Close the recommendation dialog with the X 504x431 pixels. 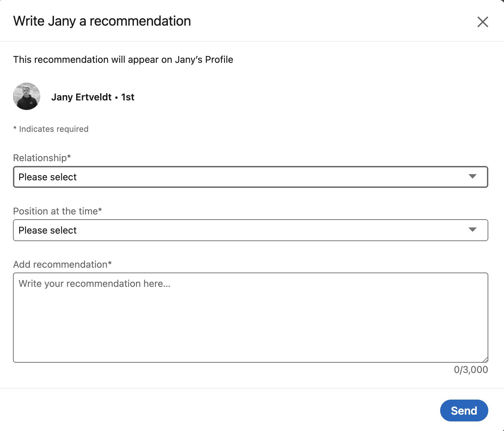[x=482, y=22]
